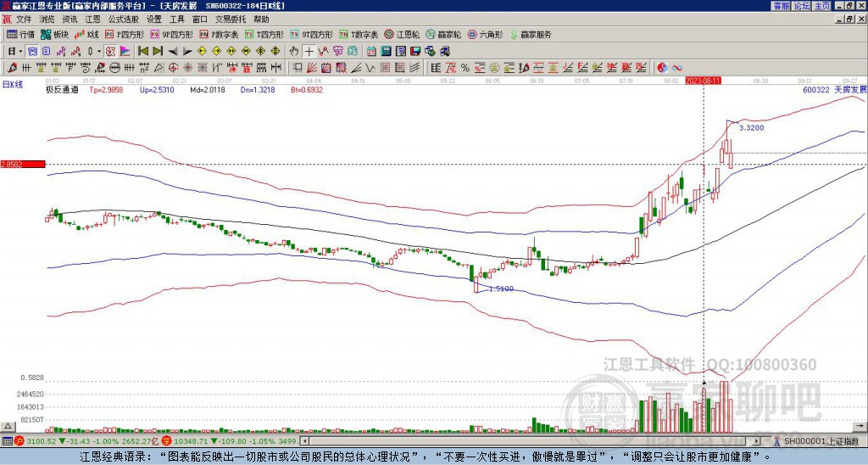868x465 pixels.
Task: Click the 极反通道 indicator name
Action: tap(62, 89)
